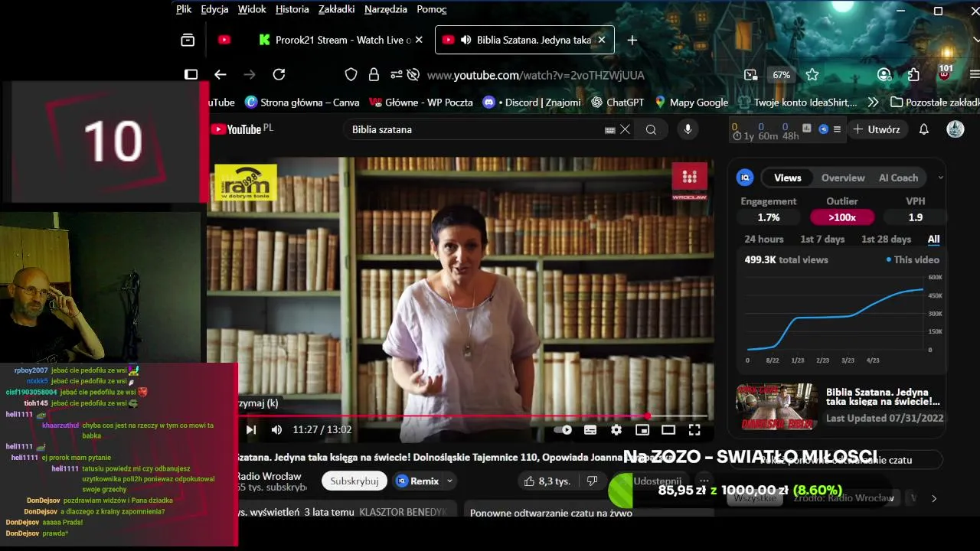The height and width of the screenshot is (551, 980).
Task: Open a new browser tab
Action: point(632,40)
